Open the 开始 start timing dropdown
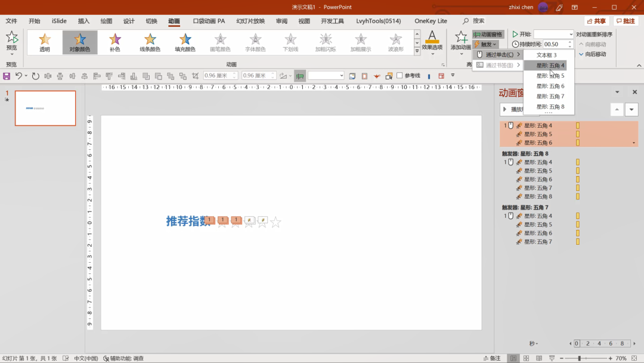644x363 pixels. pyautogui.click(x=571, y=35)
